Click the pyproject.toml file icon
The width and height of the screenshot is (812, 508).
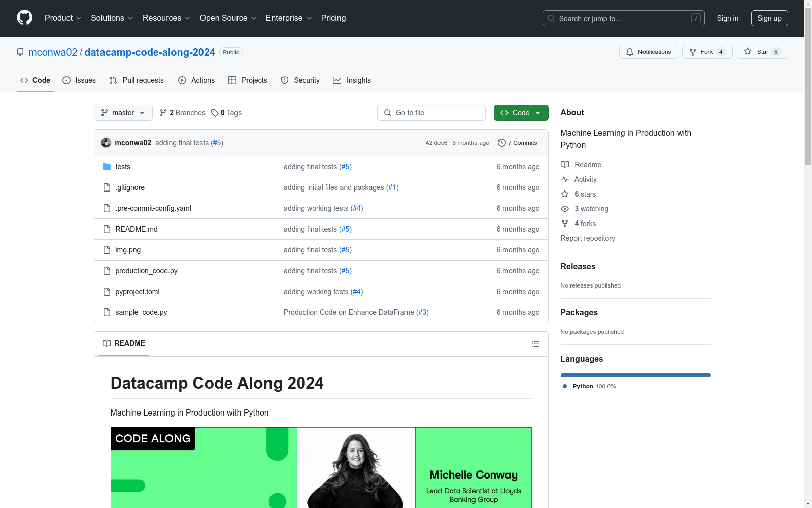[x=107, y=292]
